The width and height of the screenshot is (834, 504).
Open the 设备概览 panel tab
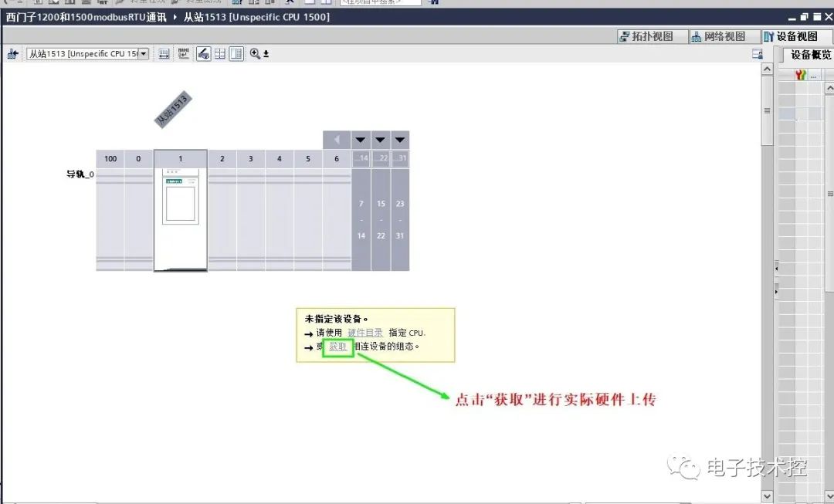pyautogui.click(x=810, y=55)
